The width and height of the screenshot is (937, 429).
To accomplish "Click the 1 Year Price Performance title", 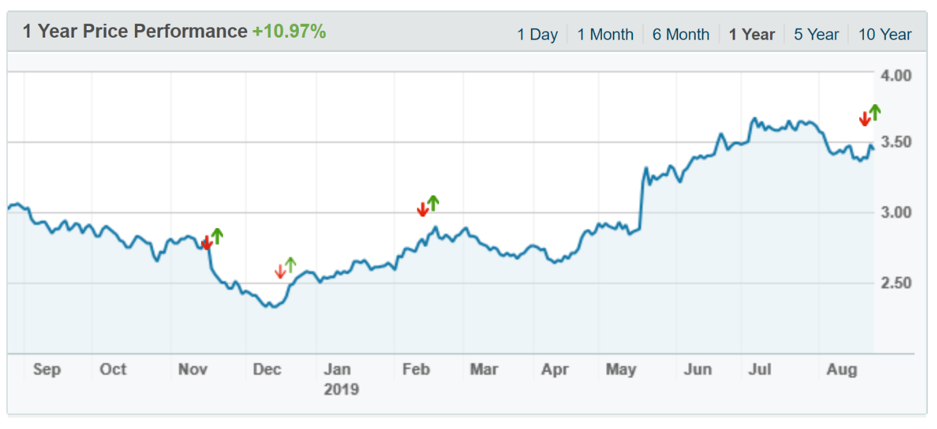I will click(x=134, y=32).
